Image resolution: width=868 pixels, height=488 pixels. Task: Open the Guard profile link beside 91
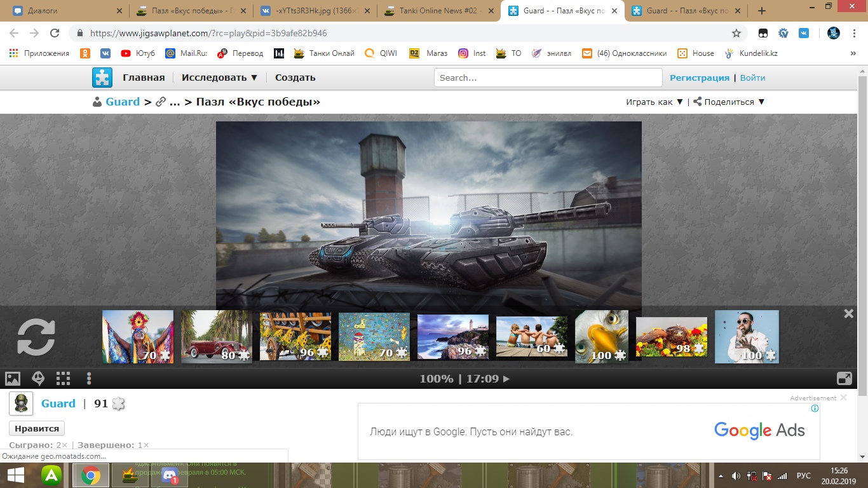tap(58, 403)
